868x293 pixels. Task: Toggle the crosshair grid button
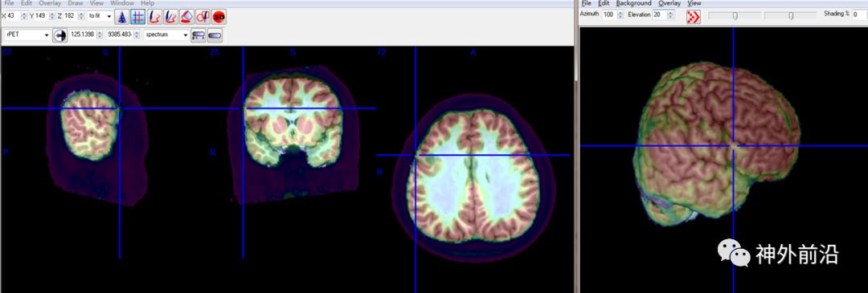pyautogui.click(x=138, y=17)
